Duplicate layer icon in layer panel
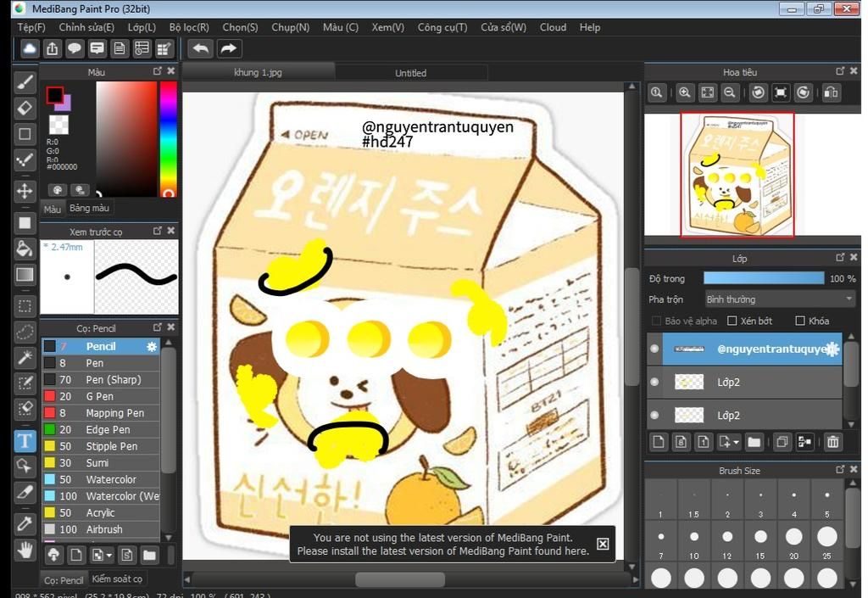This screenshot has width=868, height=598. coord(782,442)
